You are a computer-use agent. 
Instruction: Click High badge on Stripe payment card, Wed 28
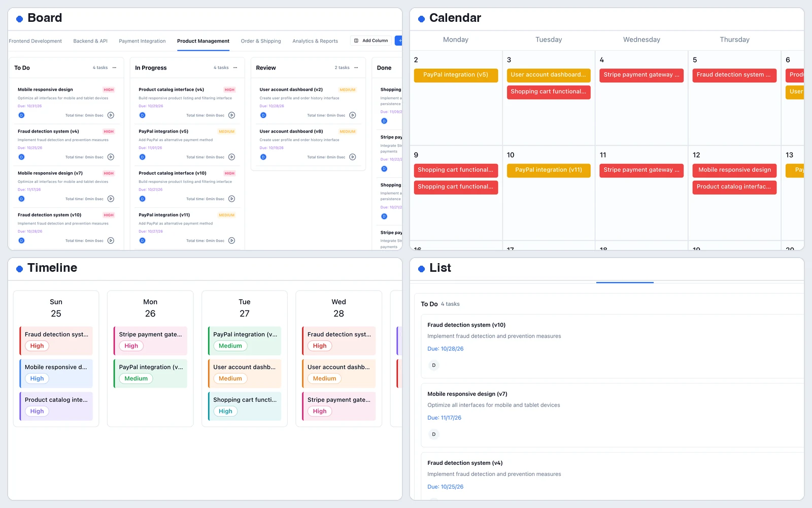pos(320,411)
